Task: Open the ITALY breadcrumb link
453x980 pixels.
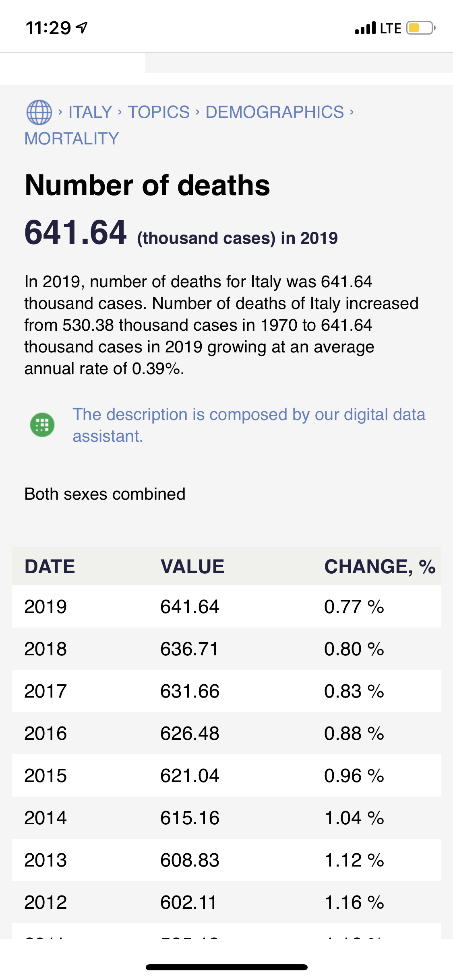Action: point(90,112)
